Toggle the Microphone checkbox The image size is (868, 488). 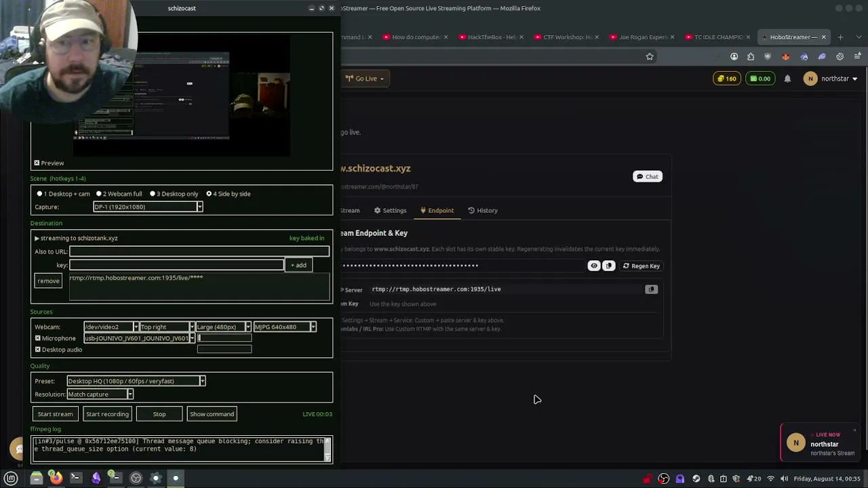(38, 338)
